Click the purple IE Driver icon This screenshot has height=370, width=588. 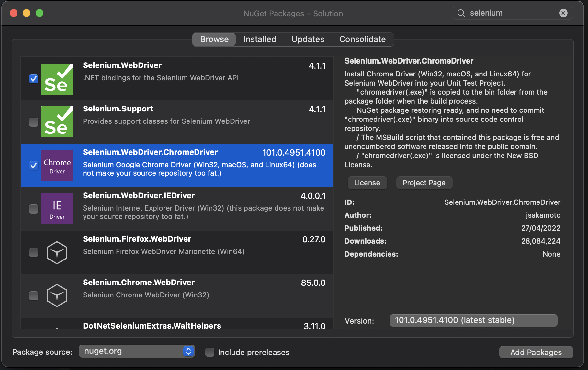click(57, 209)
